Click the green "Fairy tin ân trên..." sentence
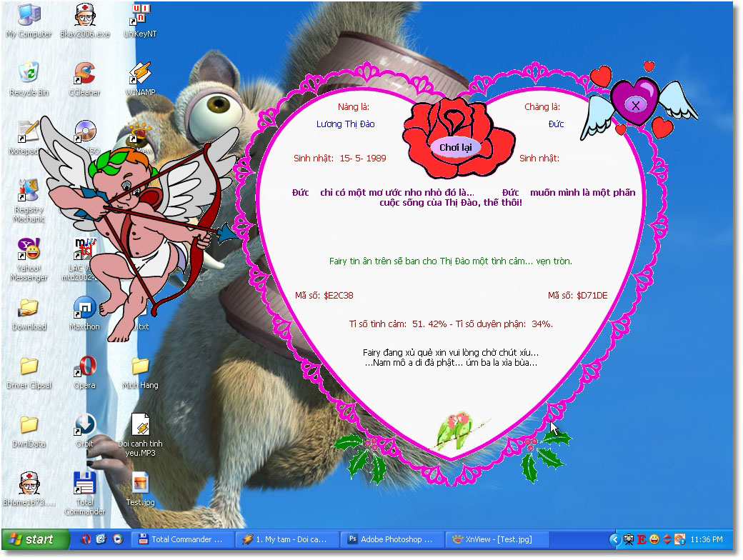The image size is (743, 560). [x=451, y=261]
